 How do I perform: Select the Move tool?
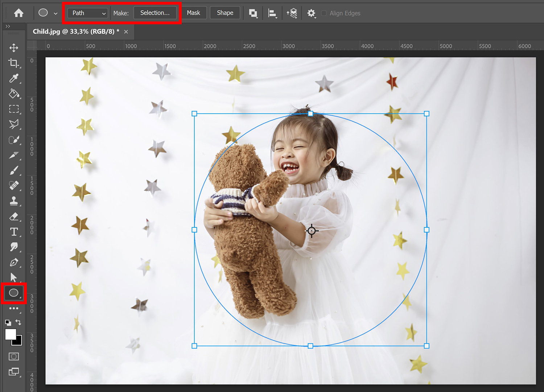click(14, 48)
